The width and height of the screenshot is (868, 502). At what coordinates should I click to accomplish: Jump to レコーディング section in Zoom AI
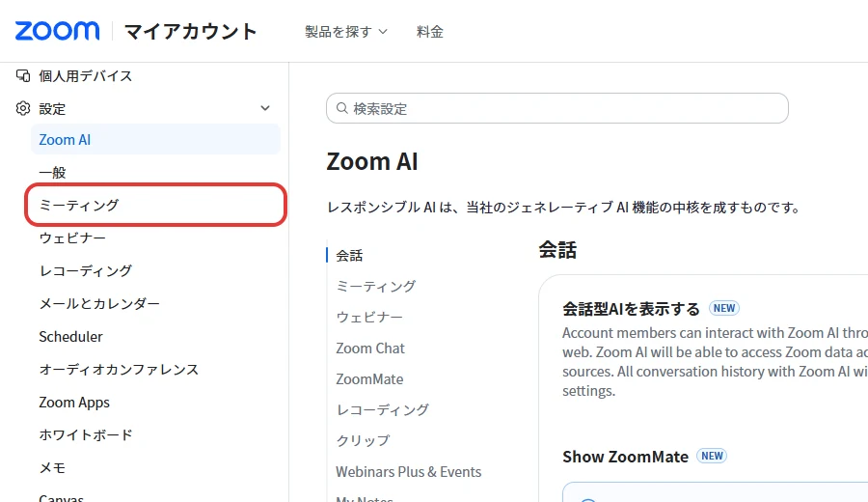(x=383, y=410)
